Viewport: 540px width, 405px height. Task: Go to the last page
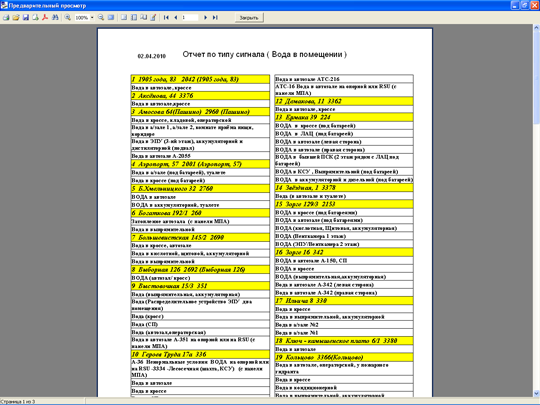tap(215, 17)
